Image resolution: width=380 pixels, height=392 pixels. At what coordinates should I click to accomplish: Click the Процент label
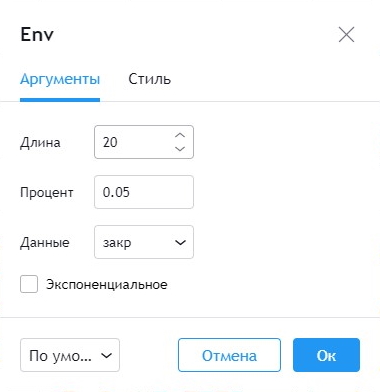point(47,193)
